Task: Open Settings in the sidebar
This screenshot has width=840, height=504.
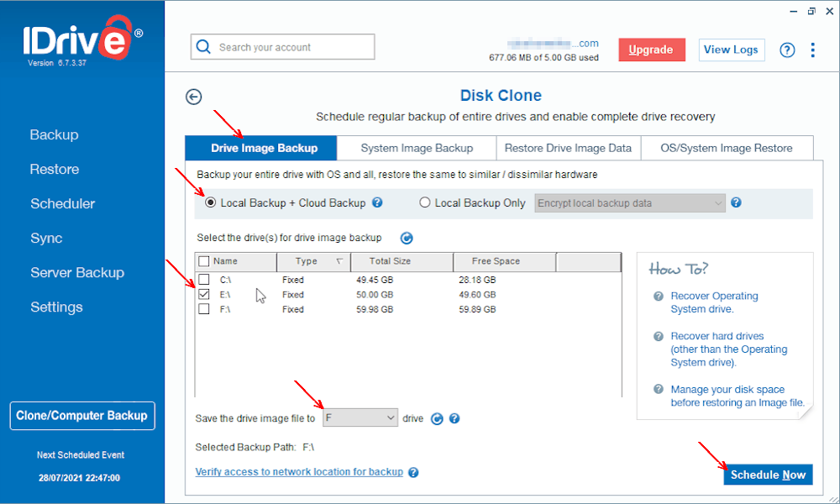Action: click(x=56, y=307)
